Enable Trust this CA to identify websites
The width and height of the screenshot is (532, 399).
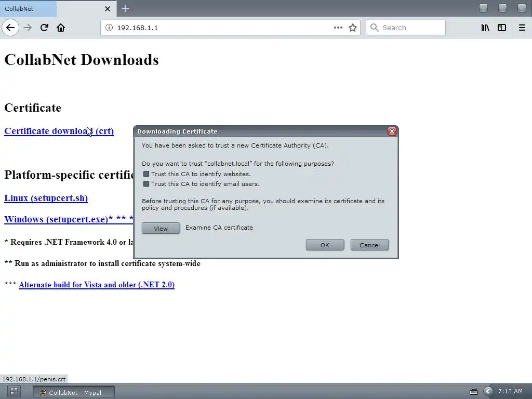tap(146, 174)
